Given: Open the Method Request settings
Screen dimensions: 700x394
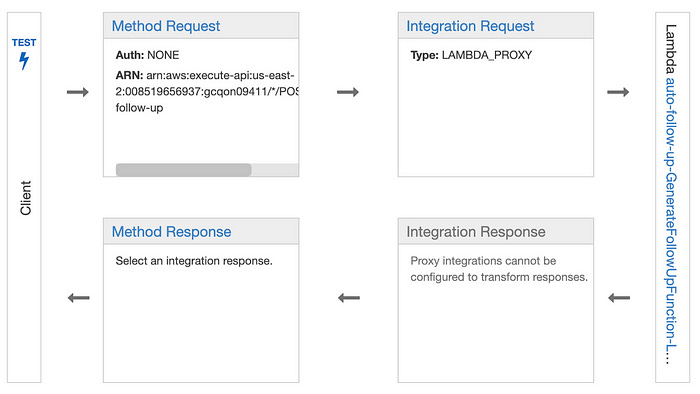Looking at the screenshot, I should coord(166,26).
